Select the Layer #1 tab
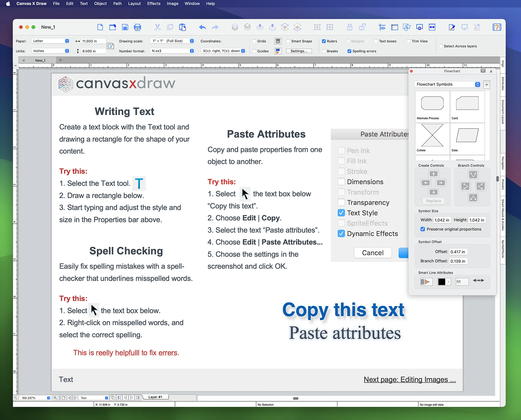Screen dimensions: 521x420 [155, 397]
